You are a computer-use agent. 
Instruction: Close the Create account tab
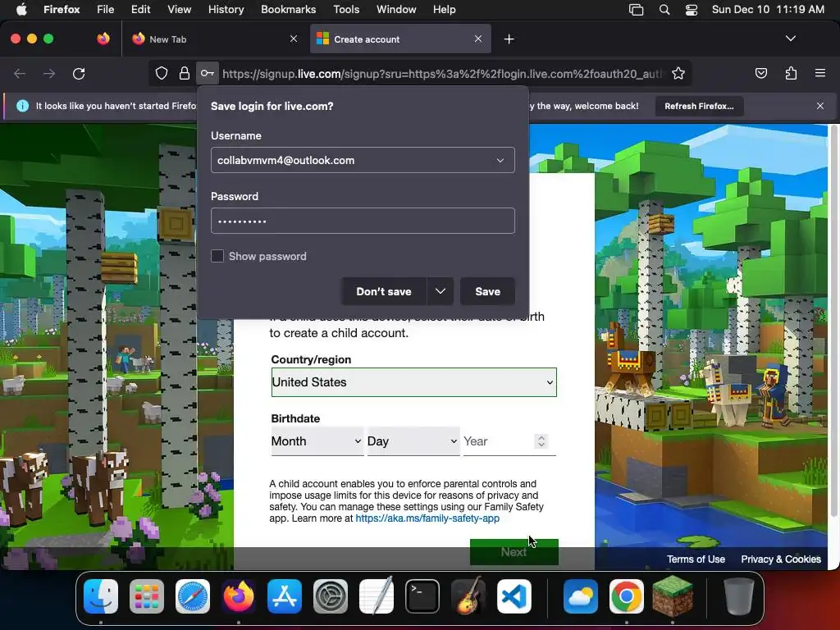(x=478, y=39)
